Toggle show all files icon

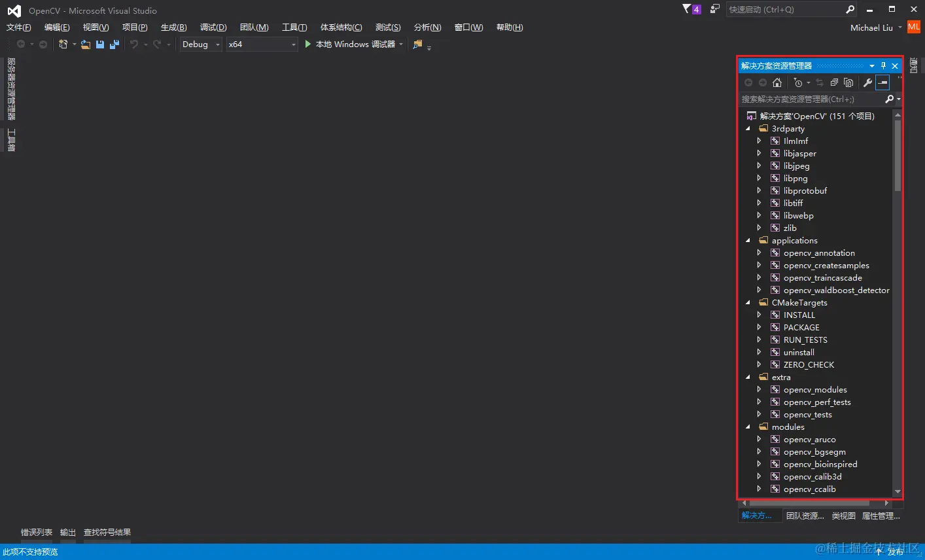(848, 82)
